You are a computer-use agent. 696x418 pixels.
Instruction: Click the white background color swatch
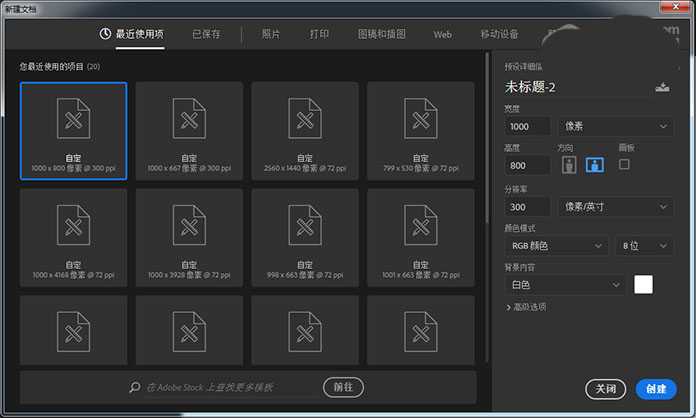click(643, 284)
